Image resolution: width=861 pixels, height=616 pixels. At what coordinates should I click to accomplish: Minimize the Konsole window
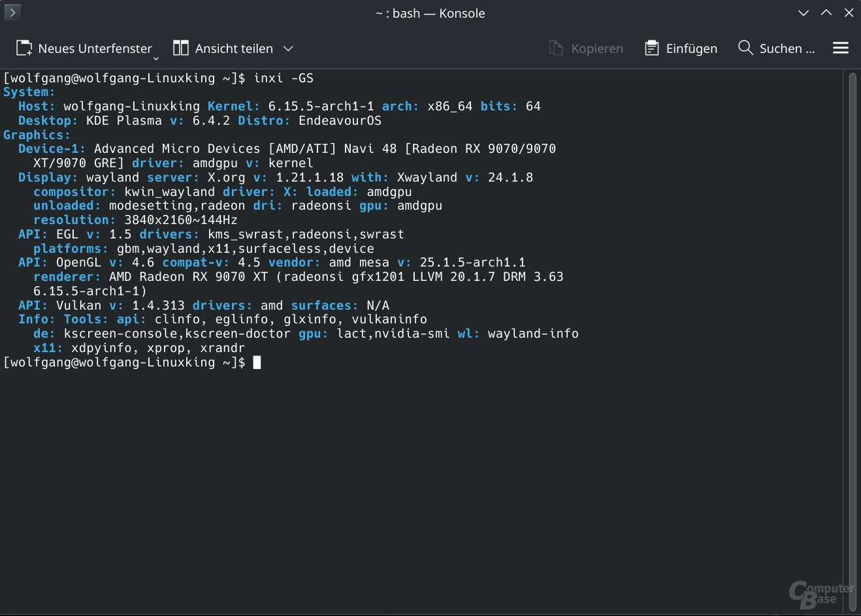[x=804, y=13]
